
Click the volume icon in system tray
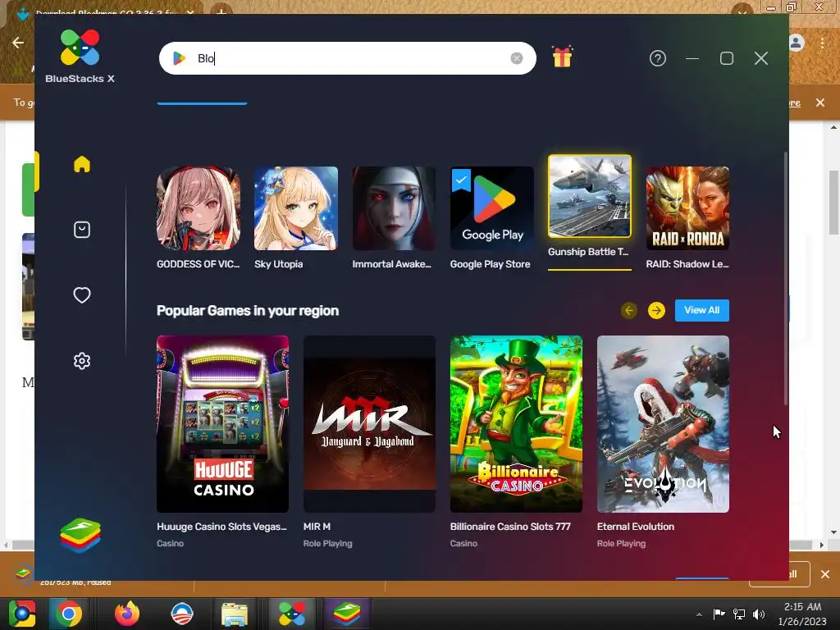coord(759,614)
